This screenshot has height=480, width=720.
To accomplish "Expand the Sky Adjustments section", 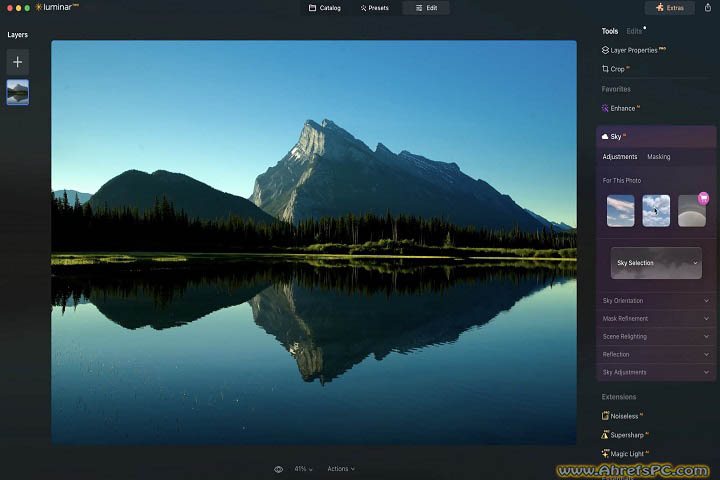I will [656, 373].
